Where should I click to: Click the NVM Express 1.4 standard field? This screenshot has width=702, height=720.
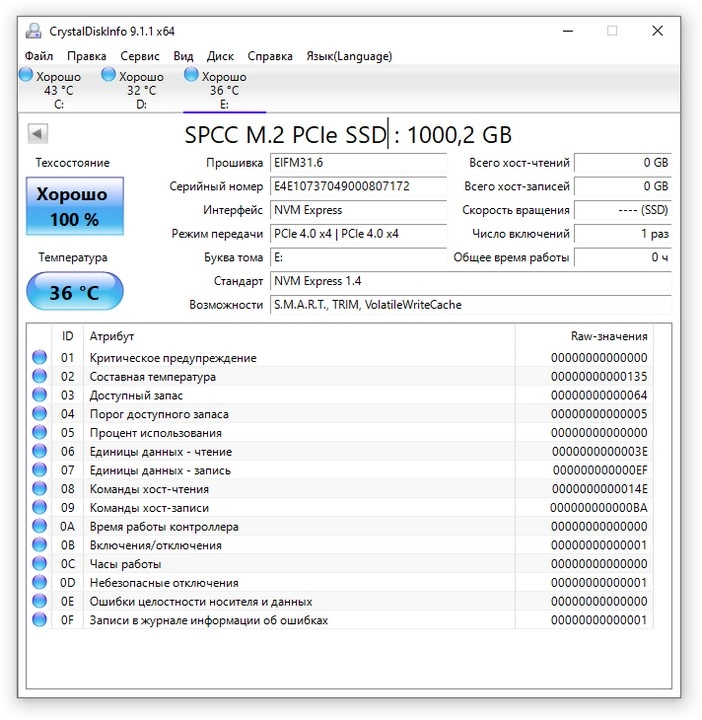click(x=471, y=281)
